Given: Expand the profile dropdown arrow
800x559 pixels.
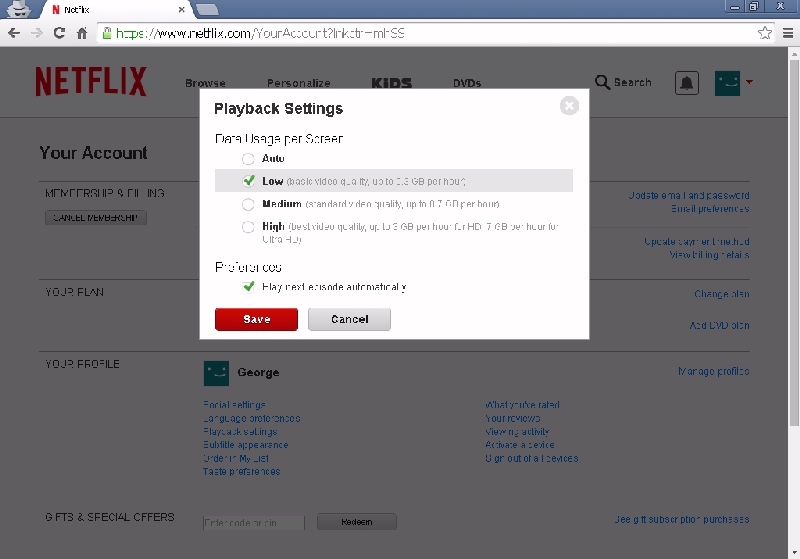Looking at the screenshot, I should click(x=749, y=82).
